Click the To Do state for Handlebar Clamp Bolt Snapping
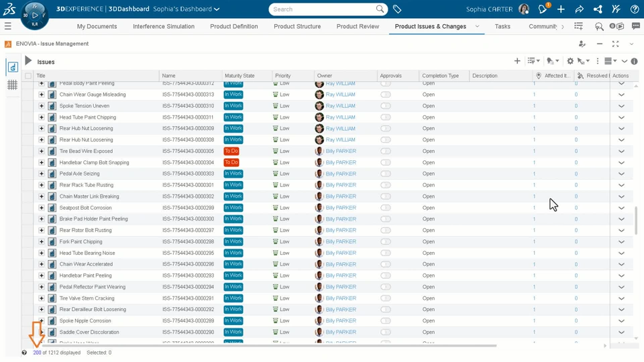 231,162
